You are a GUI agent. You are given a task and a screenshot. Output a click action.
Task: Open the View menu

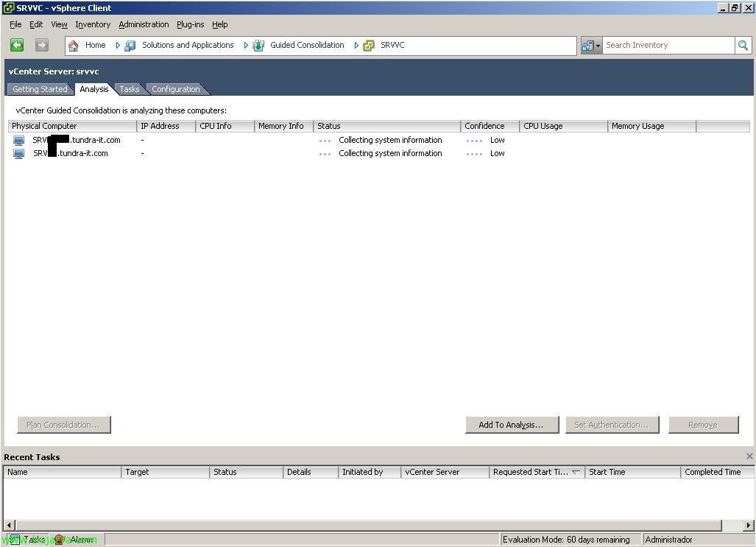(60, 24)
